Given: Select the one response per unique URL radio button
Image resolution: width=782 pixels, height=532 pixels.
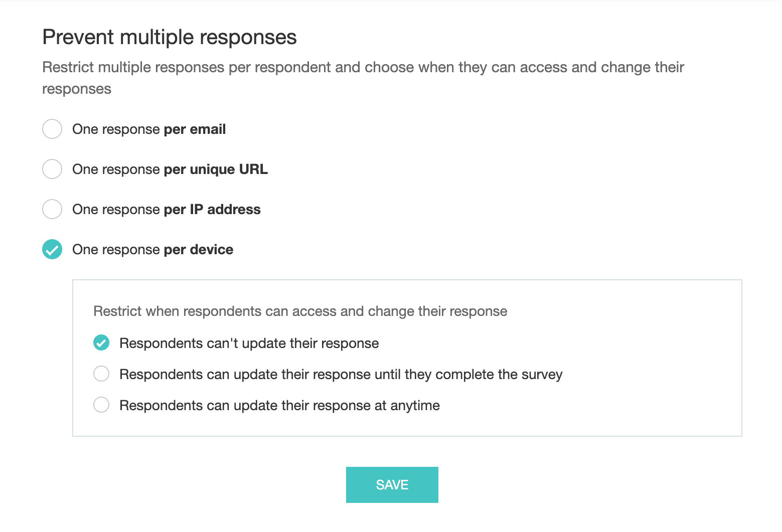Looking at the screenshot, I should coord(52,169).
